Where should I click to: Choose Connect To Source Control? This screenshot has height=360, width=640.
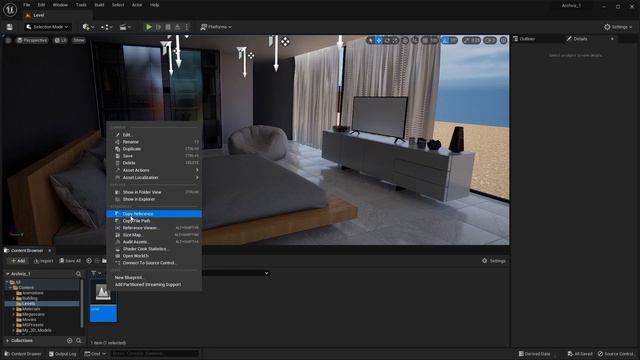pos(154,263)
